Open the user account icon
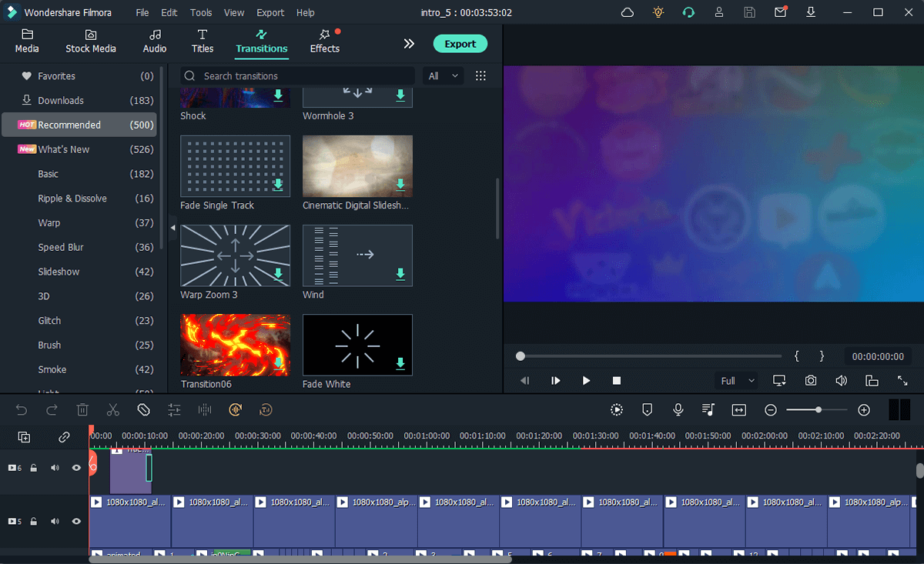This screenshot has height=564, width=924. click(x=719, y=12)
